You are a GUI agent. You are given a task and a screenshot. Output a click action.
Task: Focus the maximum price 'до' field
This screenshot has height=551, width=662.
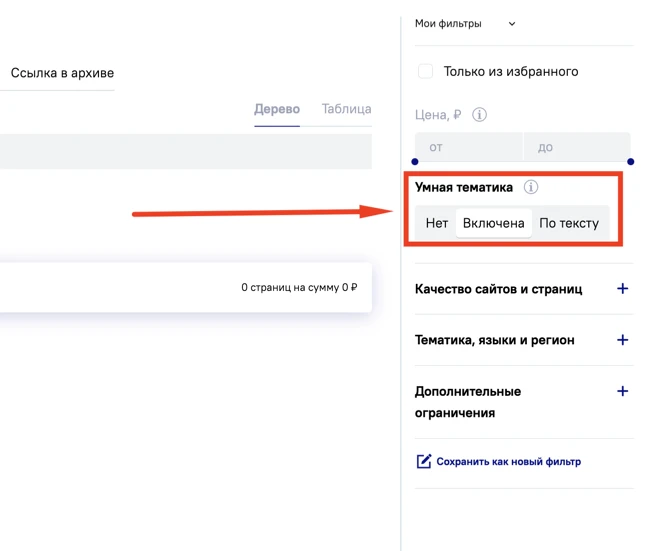577,147
